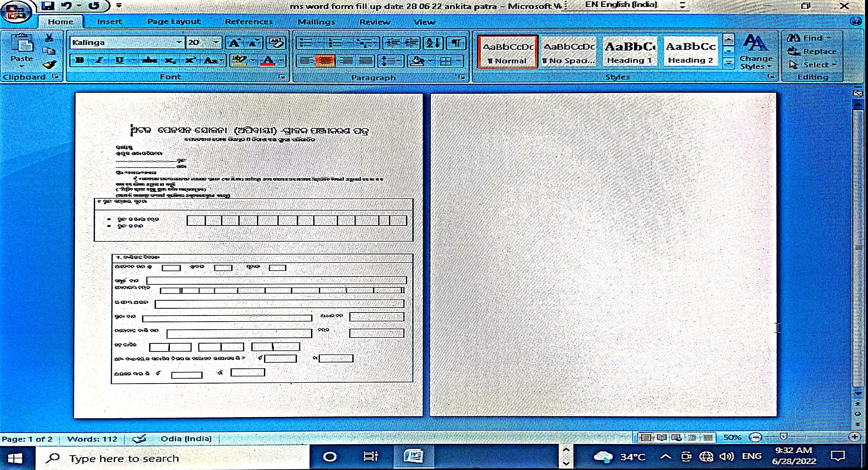Click the Grow Font icon
The width and height of the screenshot is (868, 470).
pos(235,43)
